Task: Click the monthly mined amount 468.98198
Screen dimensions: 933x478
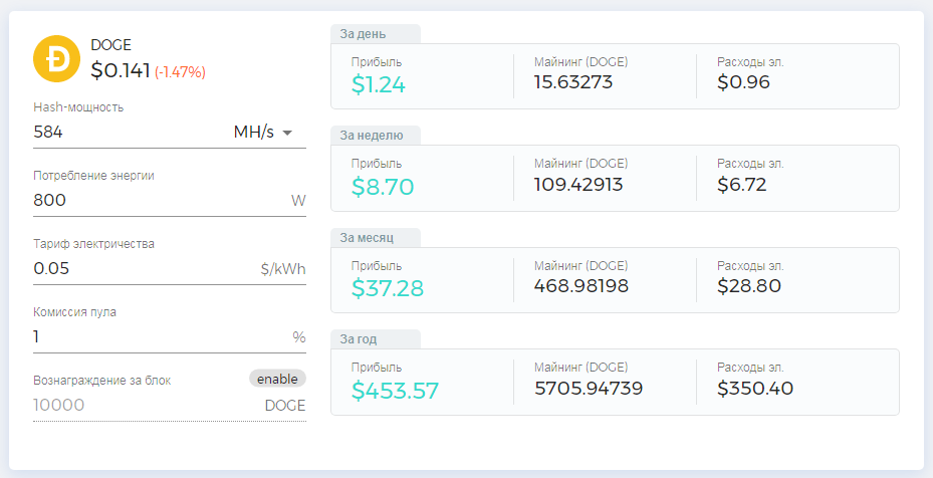Action: click(x=581, y=286)
